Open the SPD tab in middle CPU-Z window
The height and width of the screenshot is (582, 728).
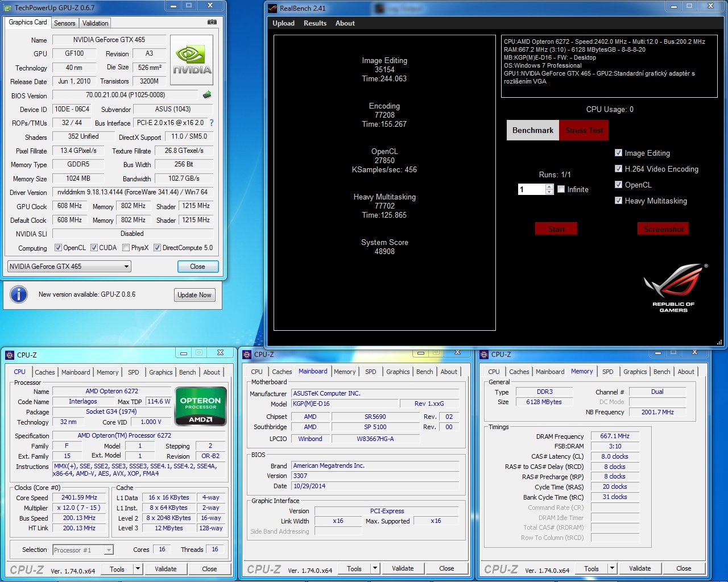[371, 372]
